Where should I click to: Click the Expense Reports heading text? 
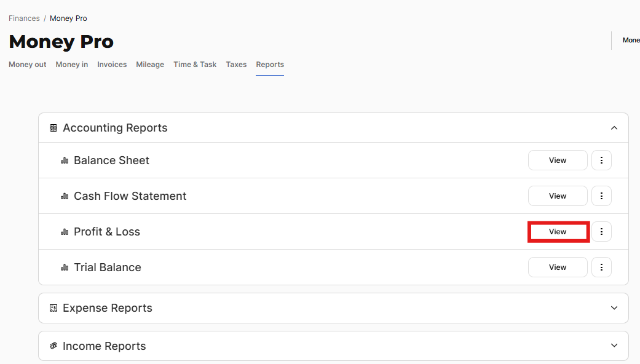pos(108,308)
